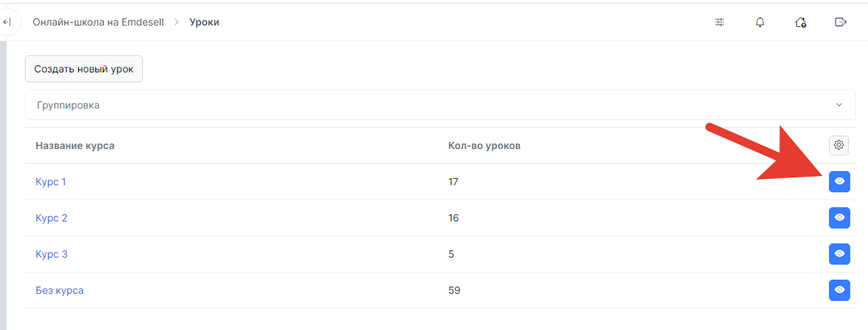
Task: View lessons of Курс 3 with eye button
Action: [840, 253]
